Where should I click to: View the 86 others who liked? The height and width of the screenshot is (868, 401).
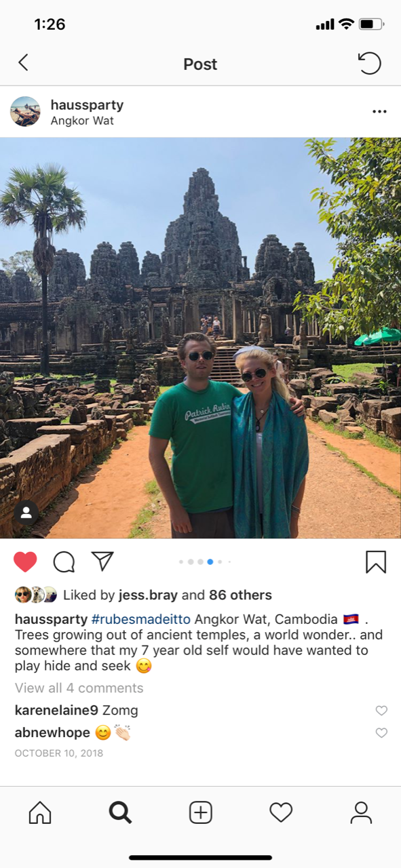pos(240,595)
